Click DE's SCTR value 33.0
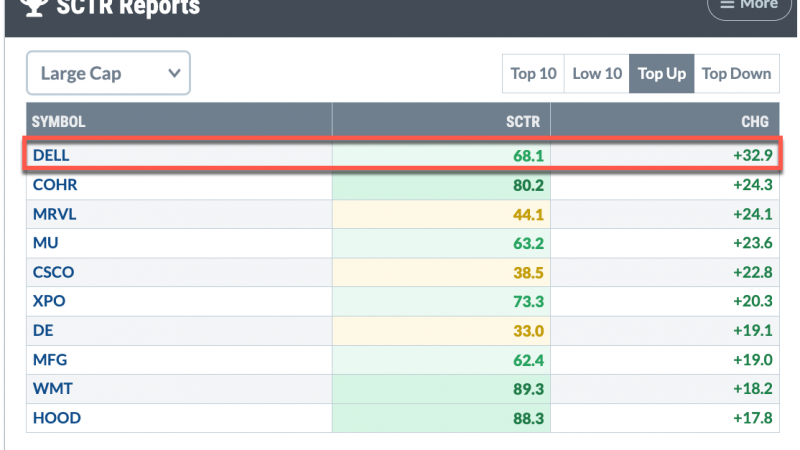The height and width of the screenshot is (450, 800). coord(529,331)
